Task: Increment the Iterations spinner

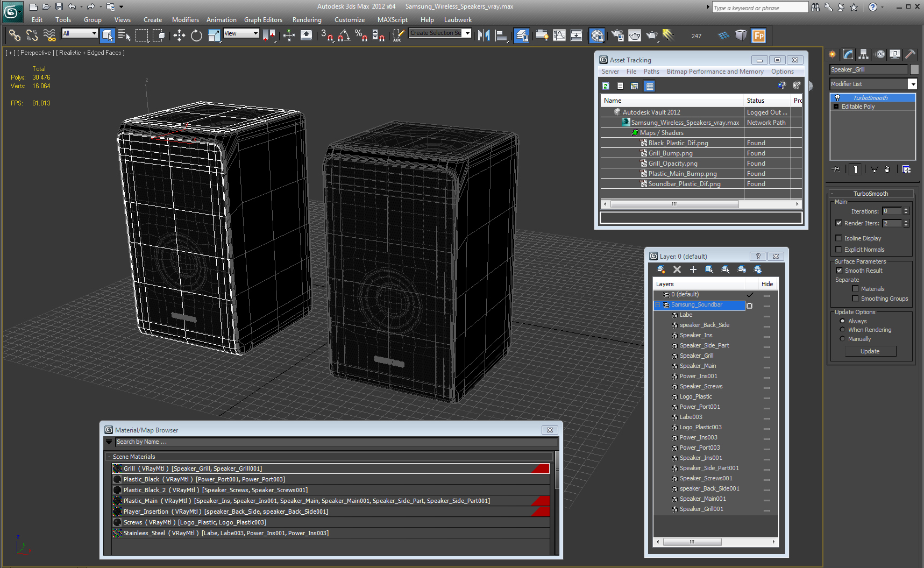Action: click(x=906, y=209)
